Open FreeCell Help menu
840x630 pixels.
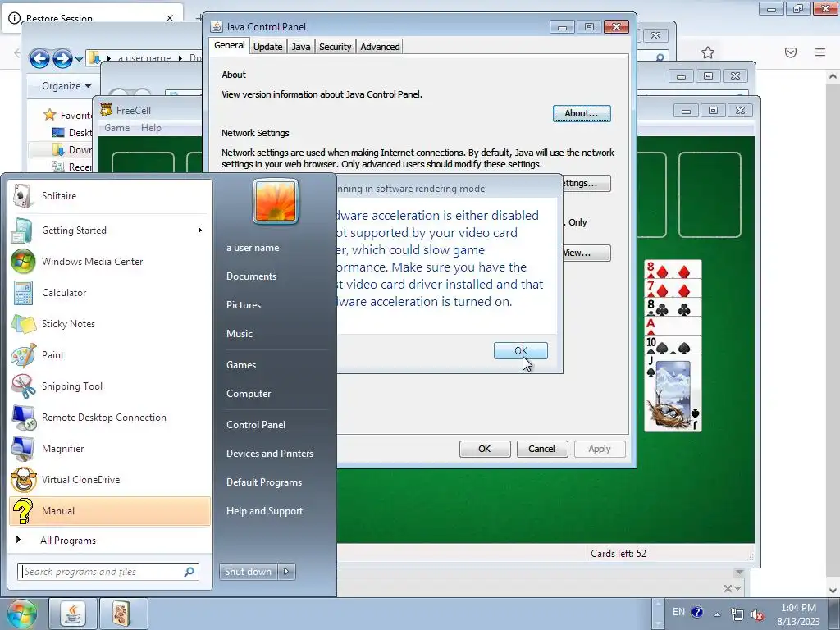tap(151, 128)
